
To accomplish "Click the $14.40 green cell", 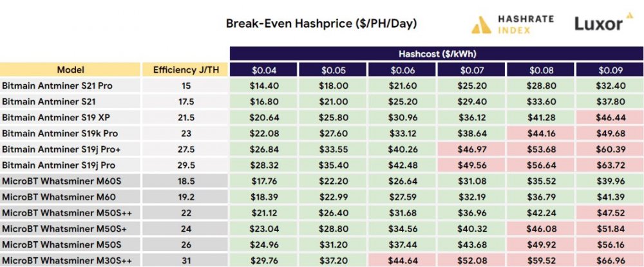I will (263, 86).
